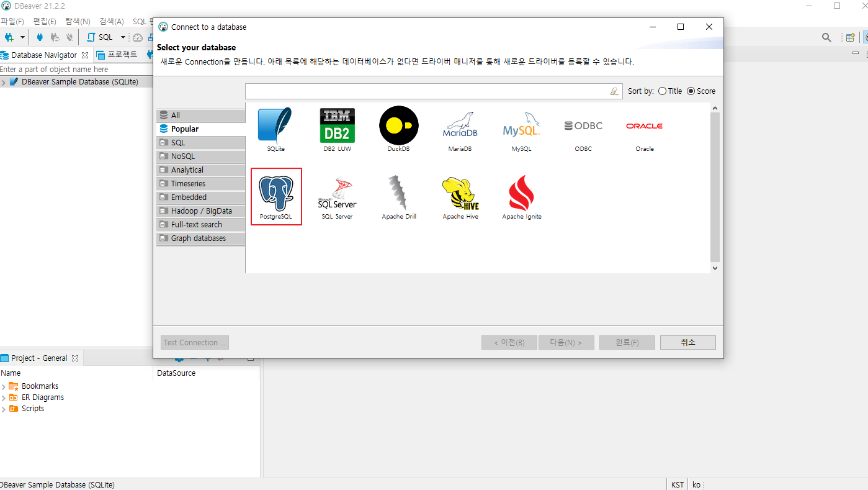Click the driver list scroll-down arrow
This screenshot has width=868, height=490.
715,268
